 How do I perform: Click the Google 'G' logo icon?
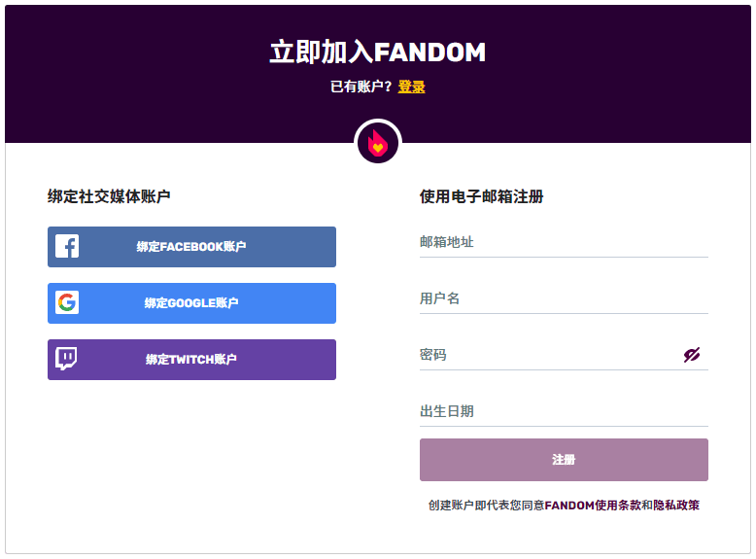[x=67, y=303]
